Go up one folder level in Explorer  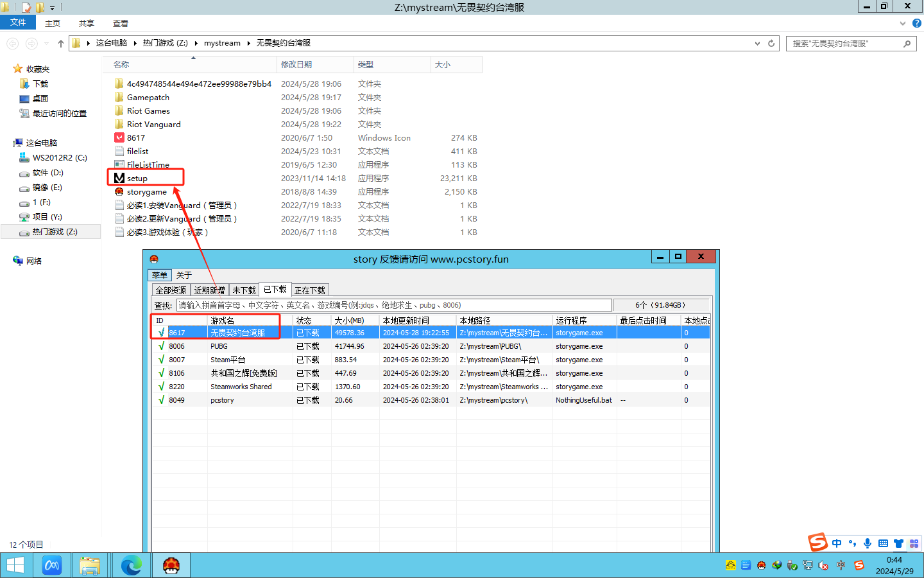pos(60,43)
